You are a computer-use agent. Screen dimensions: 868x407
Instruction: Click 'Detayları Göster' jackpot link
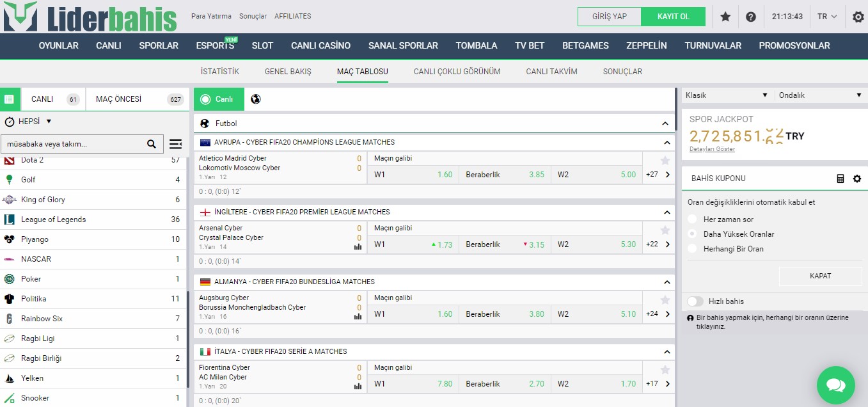point(712,149)
